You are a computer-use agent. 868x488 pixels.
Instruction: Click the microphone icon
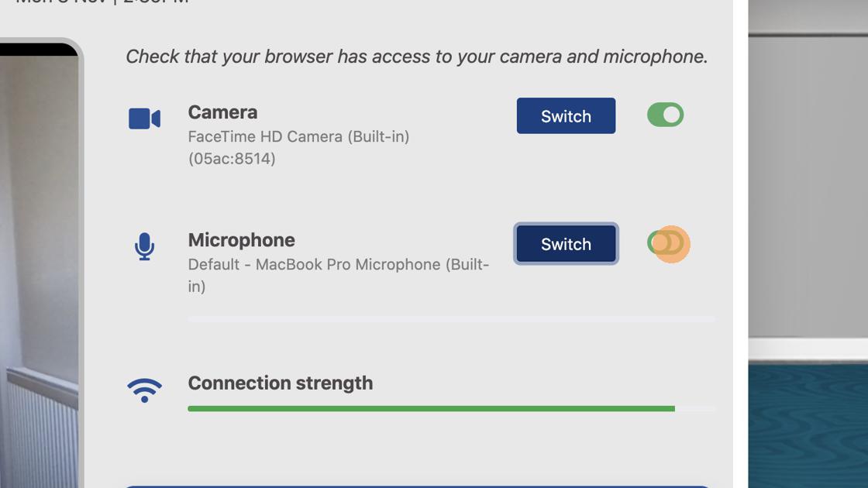(x=144, y=246)
